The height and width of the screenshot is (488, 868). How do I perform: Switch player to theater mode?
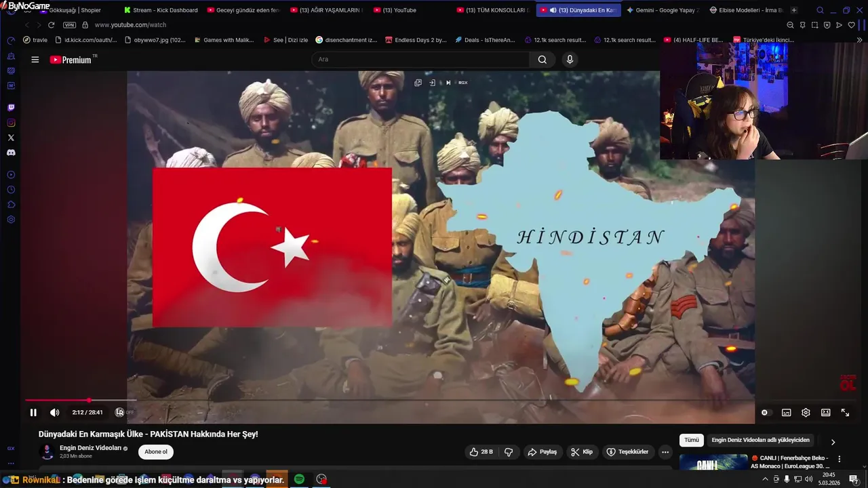825,412
